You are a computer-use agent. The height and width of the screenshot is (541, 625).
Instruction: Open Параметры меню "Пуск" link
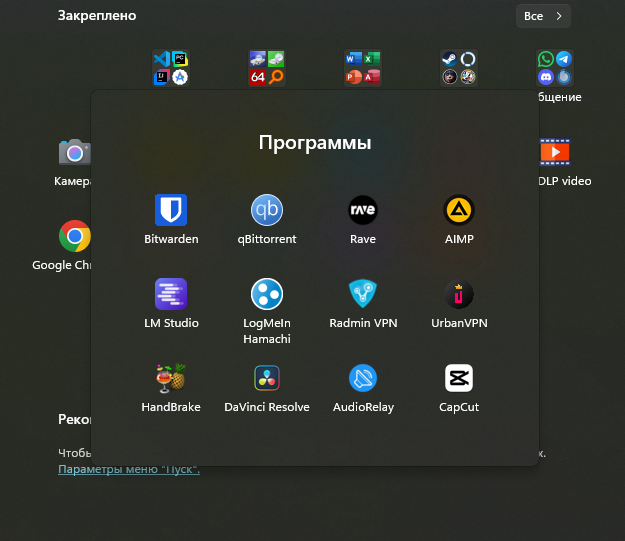[x=129, y=469]
